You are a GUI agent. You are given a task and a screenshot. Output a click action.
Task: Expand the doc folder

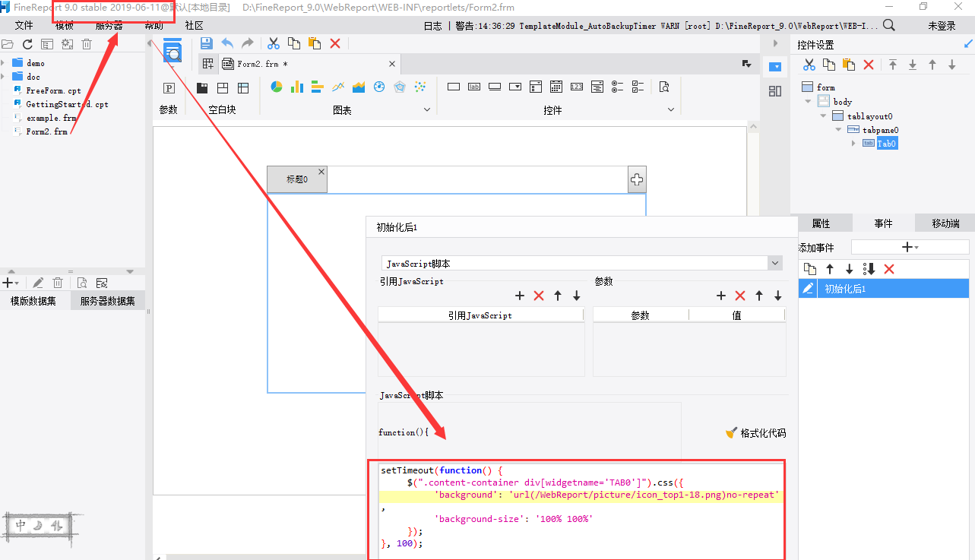pos(4,77)
